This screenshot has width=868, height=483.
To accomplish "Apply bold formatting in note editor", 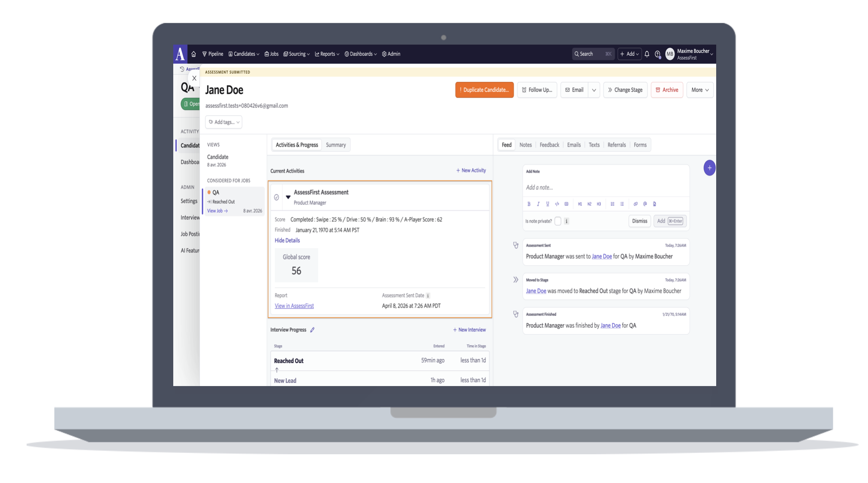I will pyautogui.click(x=529, y=204).
